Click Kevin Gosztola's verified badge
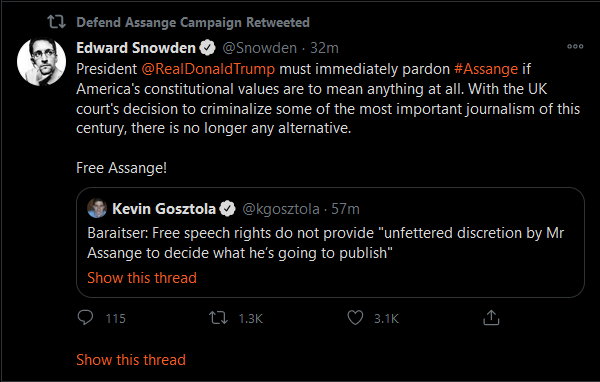Viewport: 600px width, 382px height. pos(228,209)
